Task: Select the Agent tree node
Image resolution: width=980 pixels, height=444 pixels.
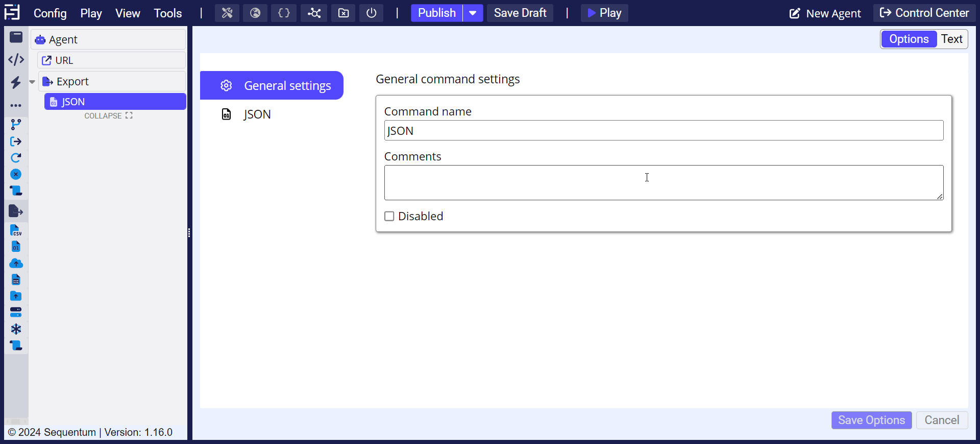Action: click(108, 39)
